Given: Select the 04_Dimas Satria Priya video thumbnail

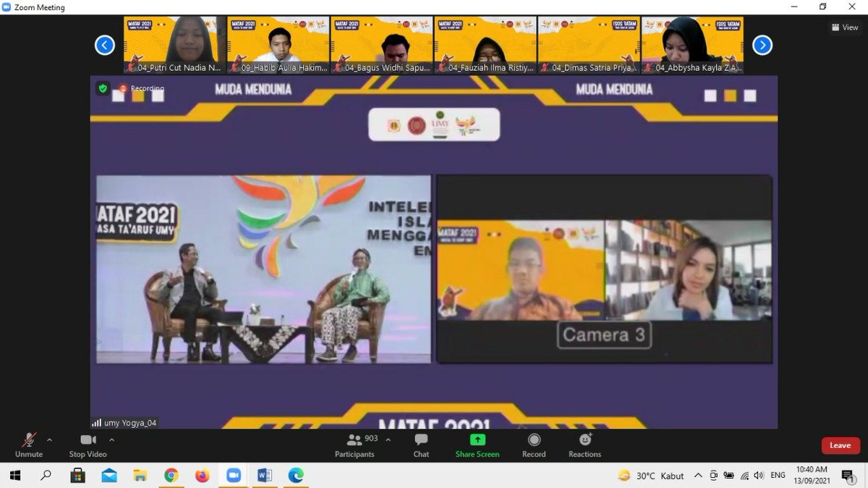Looking at the screenshot, I should pos(588,45).
